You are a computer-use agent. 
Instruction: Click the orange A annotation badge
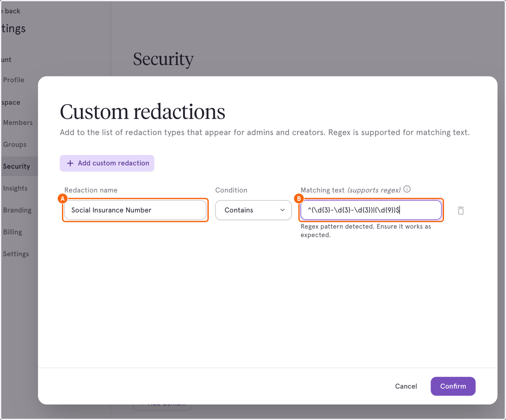62,198
